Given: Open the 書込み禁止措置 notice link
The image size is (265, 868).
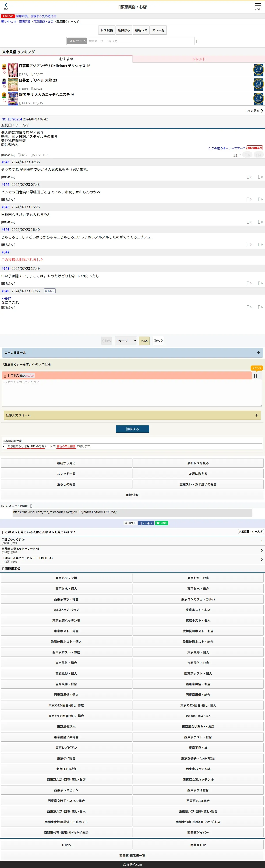Looking at the screenshot, I should pyautogui.click(x=66, y=446).
